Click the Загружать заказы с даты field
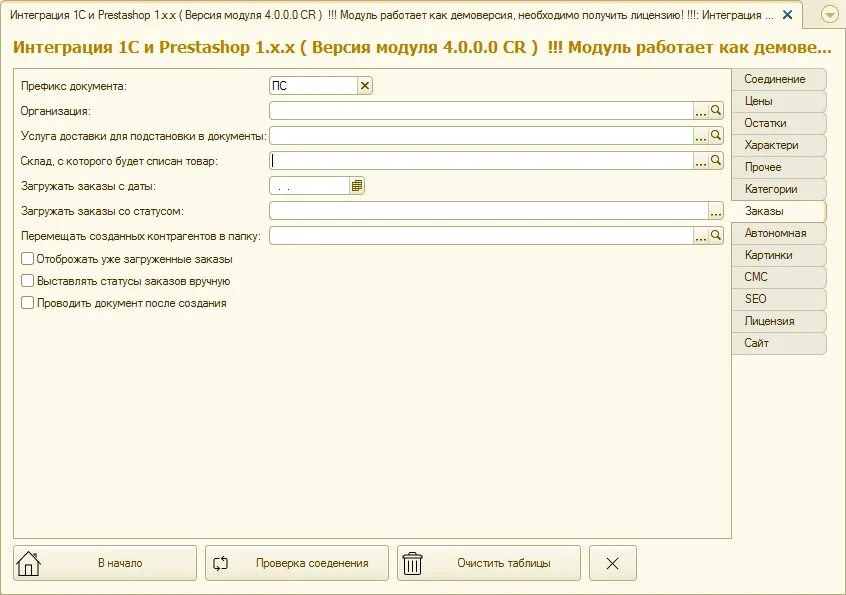This screenshot has width=846, height=595. (310, 186)
